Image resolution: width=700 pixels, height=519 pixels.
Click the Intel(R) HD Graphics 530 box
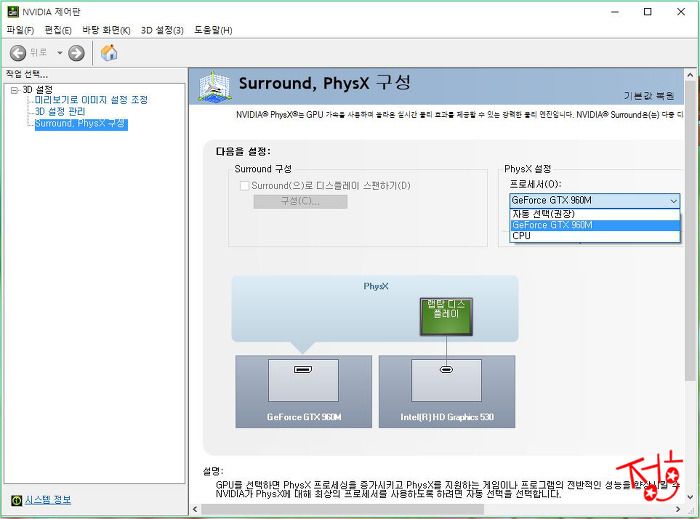[447, 391]
